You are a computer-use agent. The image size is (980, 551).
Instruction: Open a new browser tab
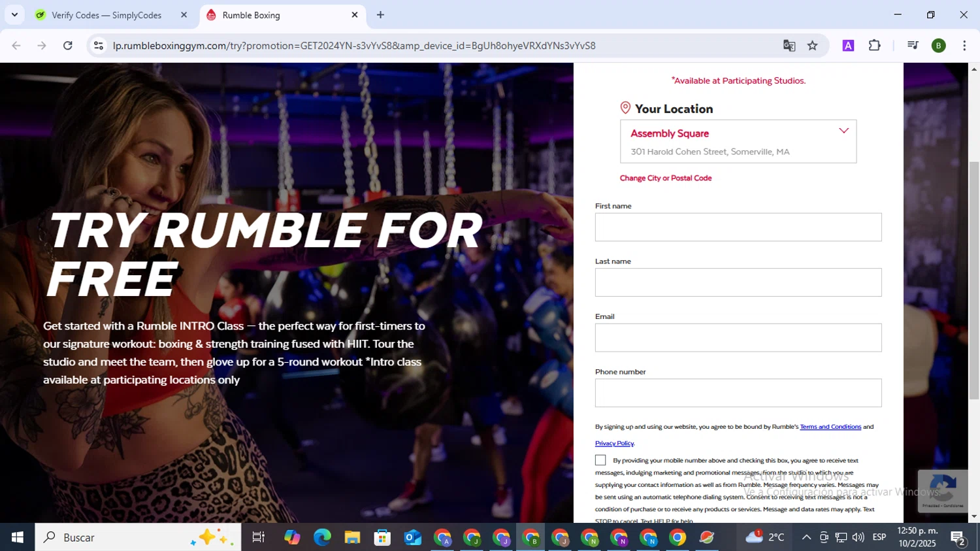(380, 15)
